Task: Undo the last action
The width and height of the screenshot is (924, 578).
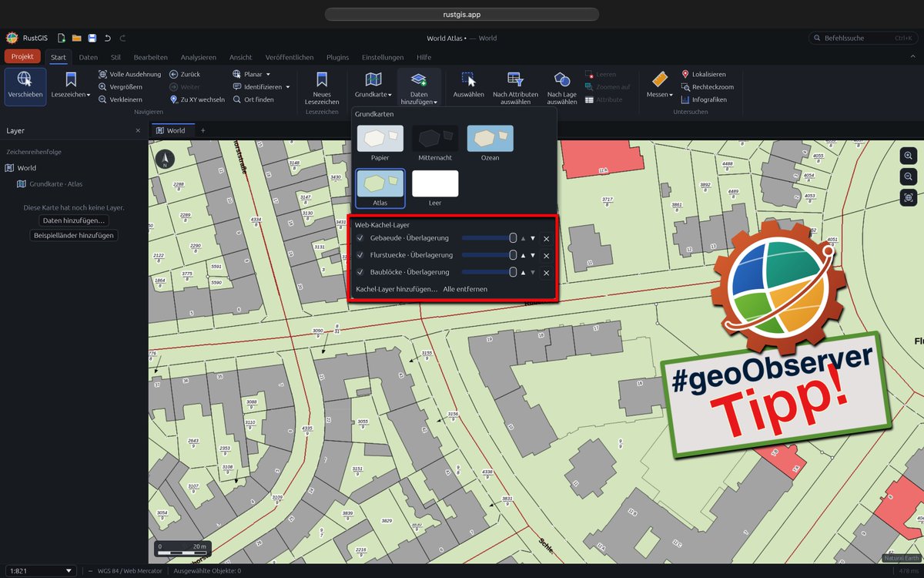Action: point(108,38)
